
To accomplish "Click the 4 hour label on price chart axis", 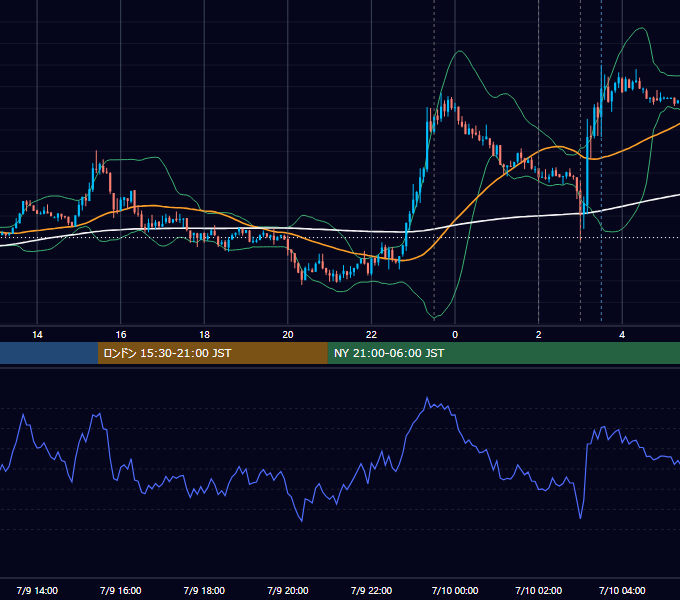I will (x=622, y=335).
